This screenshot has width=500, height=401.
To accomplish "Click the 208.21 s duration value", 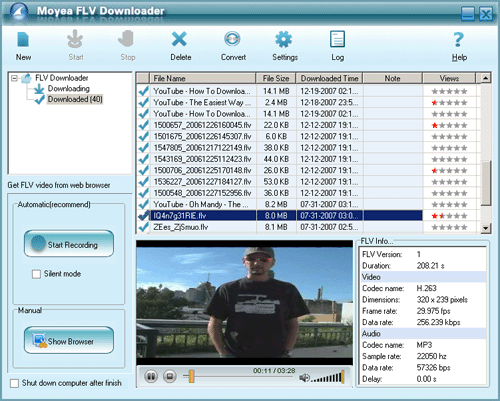I will click(x=430, y=266).
